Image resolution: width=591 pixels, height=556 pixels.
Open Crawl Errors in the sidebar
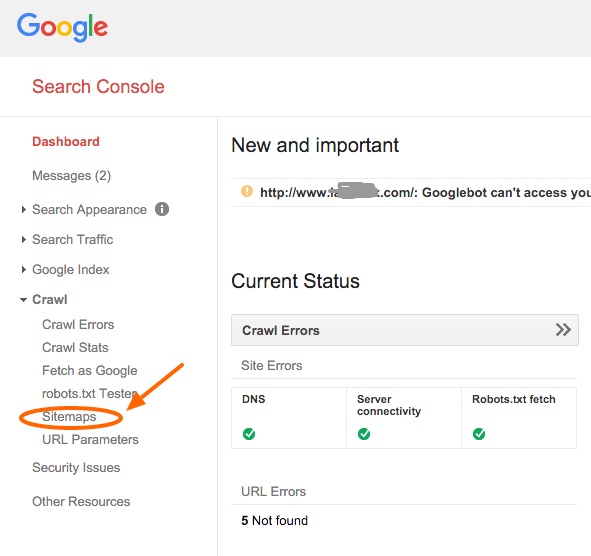78,325
